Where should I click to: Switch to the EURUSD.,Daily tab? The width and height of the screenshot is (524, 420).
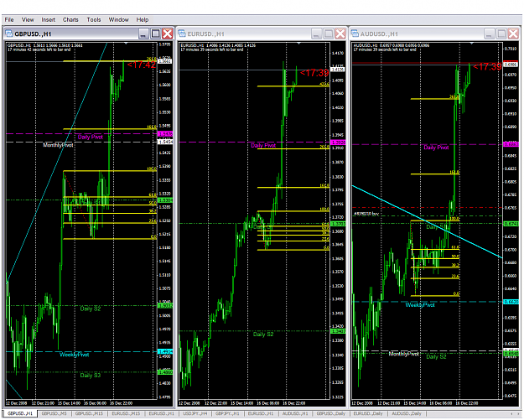click(x=368, y=413)
